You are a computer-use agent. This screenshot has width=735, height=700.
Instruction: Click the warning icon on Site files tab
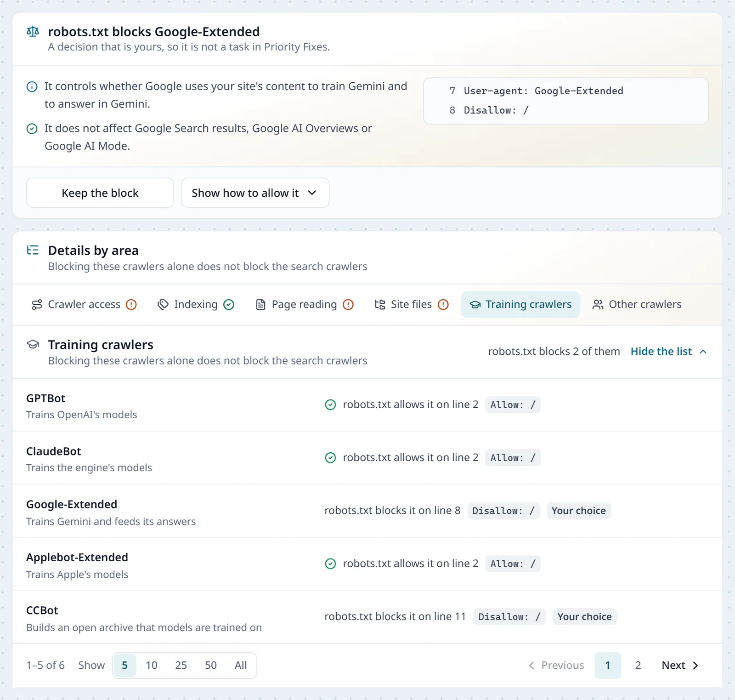click(443, 305)
